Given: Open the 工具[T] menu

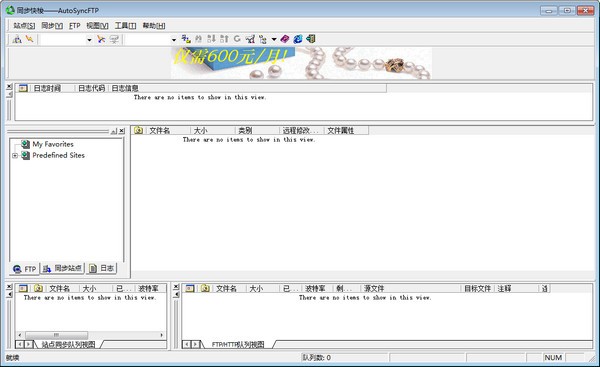Looking at the screenshot, I should coord(126,26).
